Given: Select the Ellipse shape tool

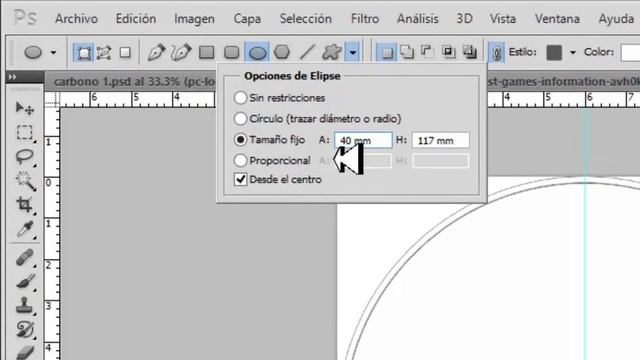Looking at the screenshot, I should [257, 53].
